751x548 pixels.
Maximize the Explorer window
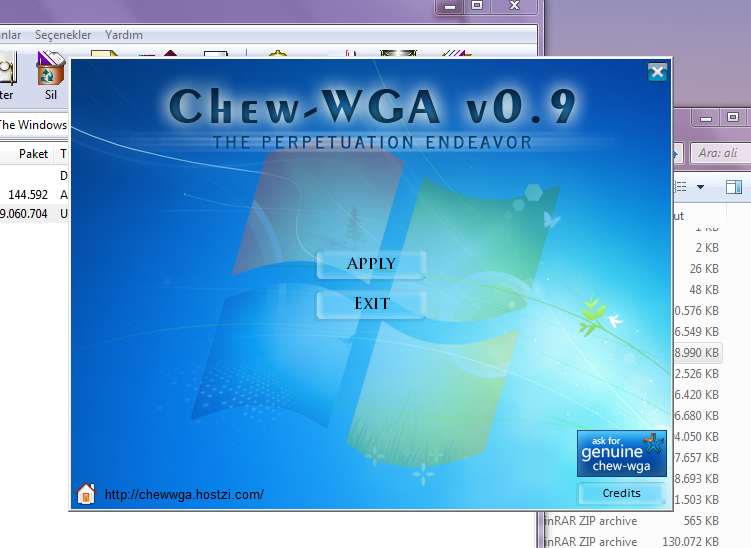[x=733, y=117]
